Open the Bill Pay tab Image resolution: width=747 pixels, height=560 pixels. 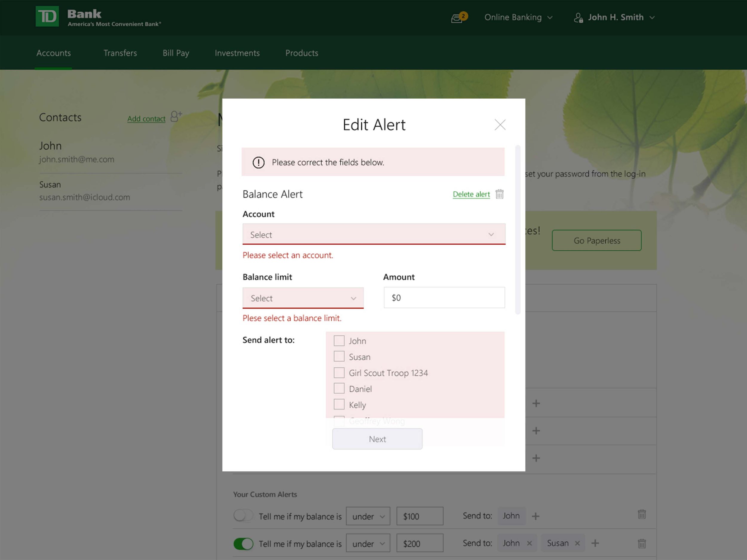176,53
